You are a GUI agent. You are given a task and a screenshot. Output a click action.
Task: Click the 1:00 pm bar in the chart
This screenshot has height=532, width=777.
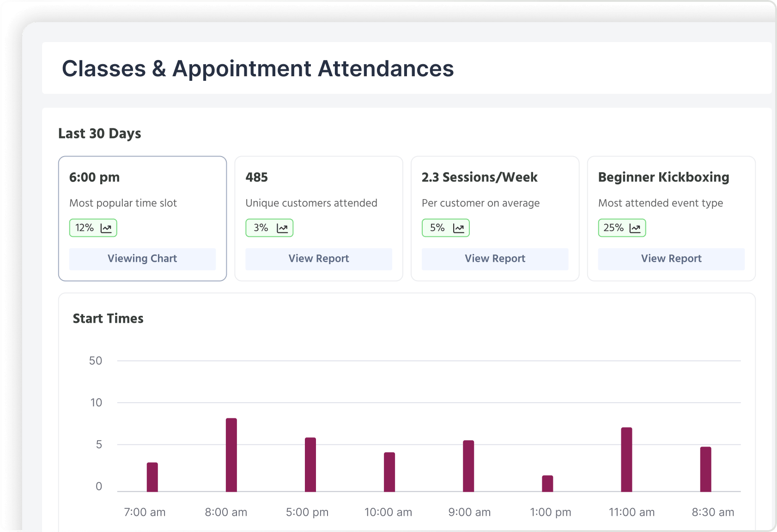click(547, 484)
